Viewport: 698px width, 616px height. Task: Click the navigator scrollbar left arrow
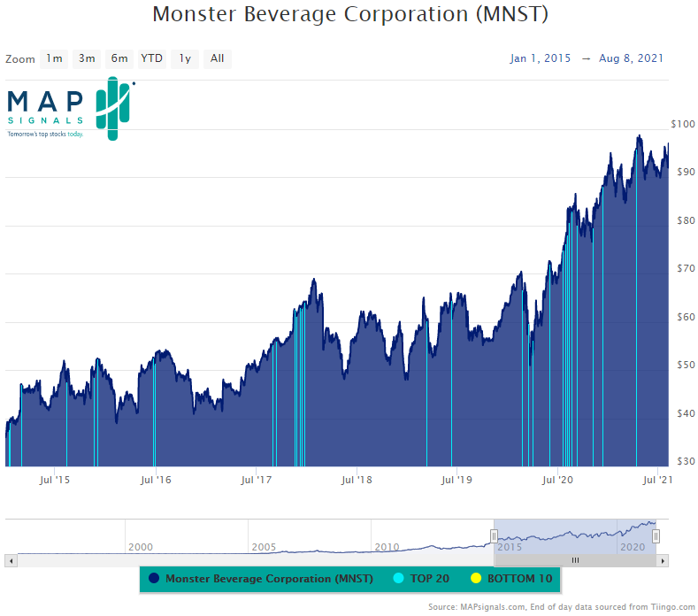click(12, 561)
